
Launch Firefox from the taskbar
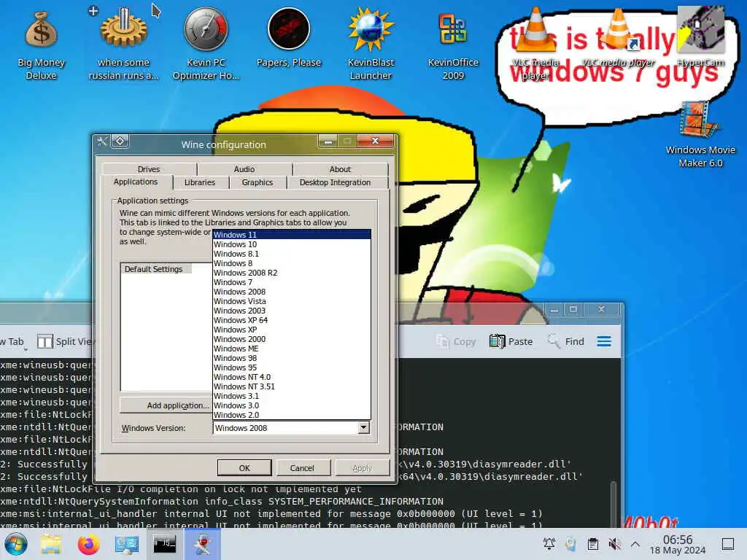tap(88, 544)
